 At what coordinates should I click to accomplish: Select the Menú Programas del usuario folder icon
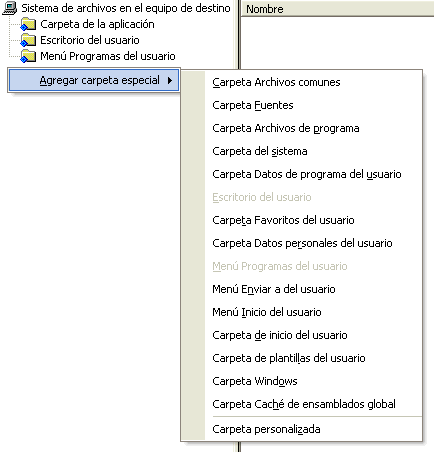(28, 56)
